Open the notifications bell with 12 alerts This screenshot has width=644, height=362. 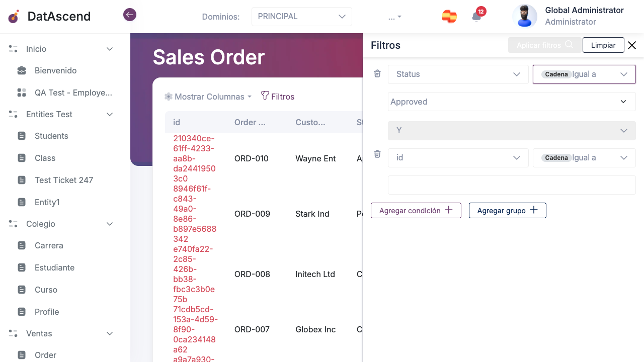[x=476, y=17]
